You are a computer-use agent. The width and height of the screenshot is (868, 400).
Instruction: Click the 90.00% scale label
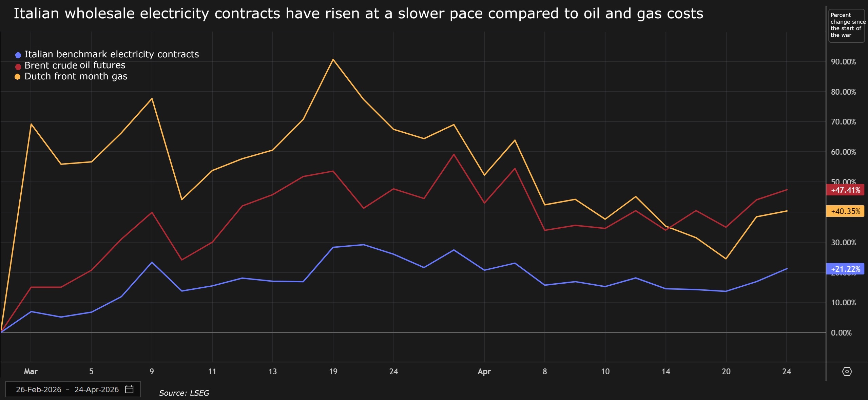[843, 62]
